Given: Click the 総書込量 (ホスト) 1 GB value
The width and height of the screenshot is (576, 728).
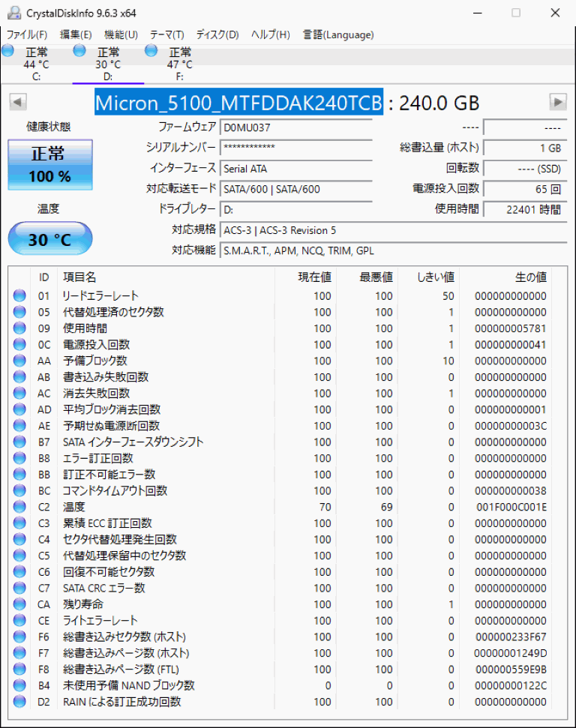Looking at the screenshot, I should [525, 148].
